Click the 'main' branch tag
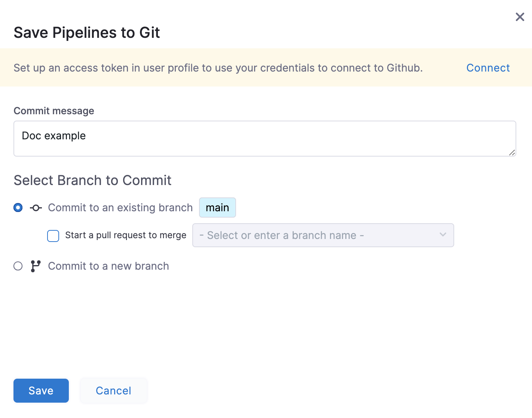Screen dimensions: 532x418 click(217, 208)
